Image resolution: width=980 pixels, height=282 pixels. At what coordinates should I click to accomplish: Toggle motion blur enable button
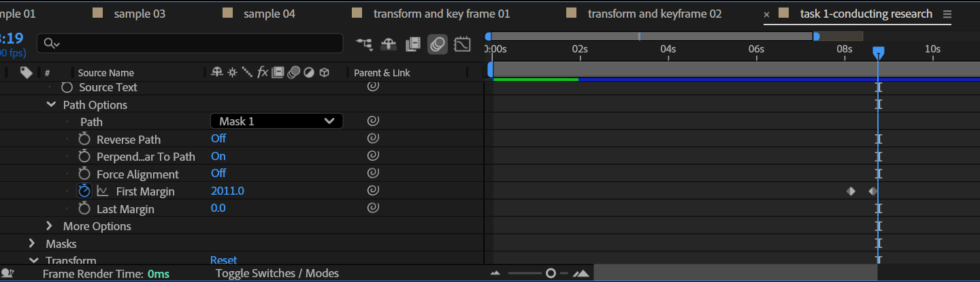tap(438, 44)
